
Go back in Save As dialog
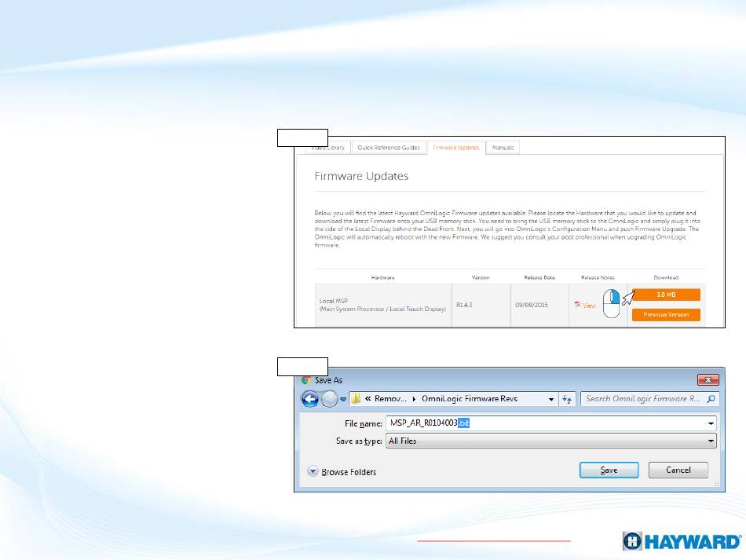pyautogui.click(x=310, y=399)
